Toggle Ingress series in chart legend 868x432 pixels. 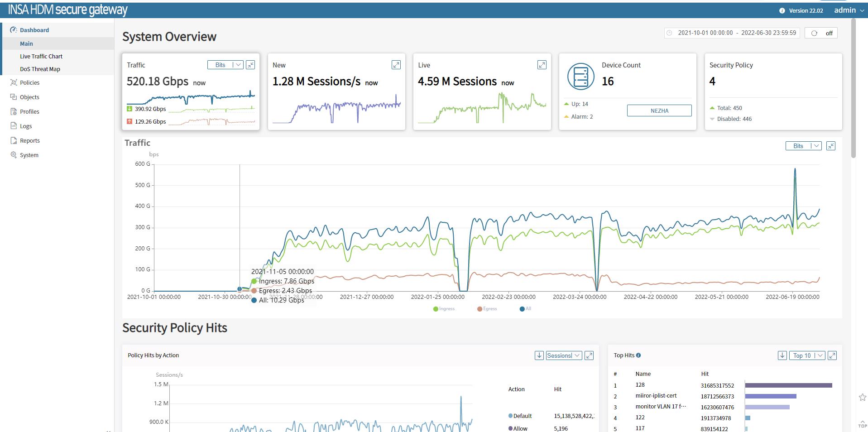pos(444,309)
